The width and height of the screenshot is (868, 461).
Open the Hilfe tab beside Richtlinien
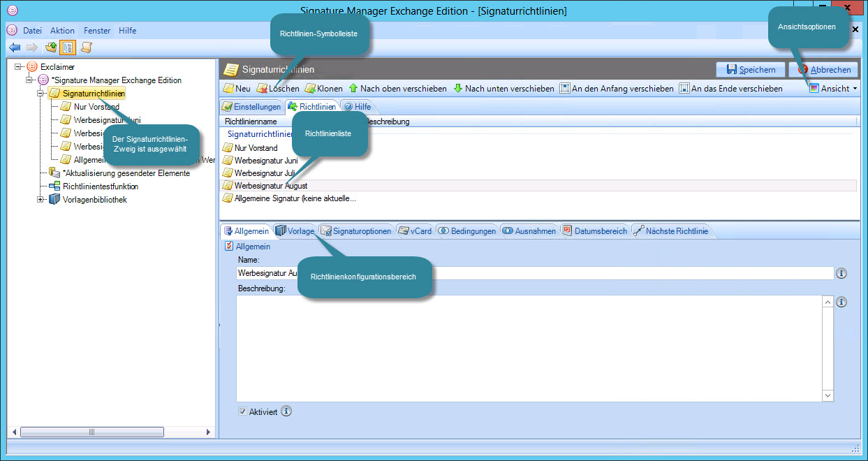point(357,107)
